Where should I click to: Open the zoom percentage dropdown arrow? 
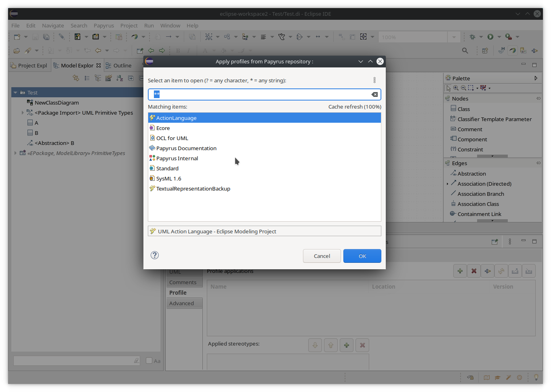tap(454, 37)
